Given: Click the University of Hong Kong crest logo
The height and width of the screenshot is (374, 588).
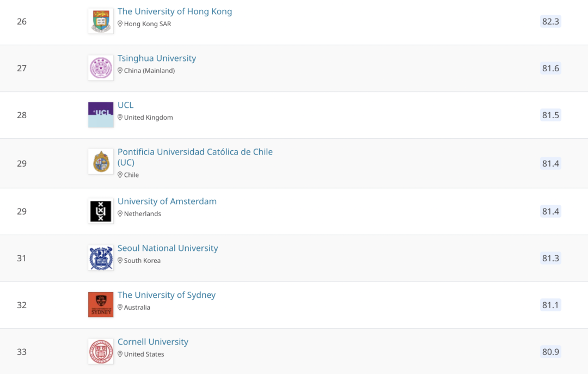Looking at the screenshot, I should click(x=101, y=21).
